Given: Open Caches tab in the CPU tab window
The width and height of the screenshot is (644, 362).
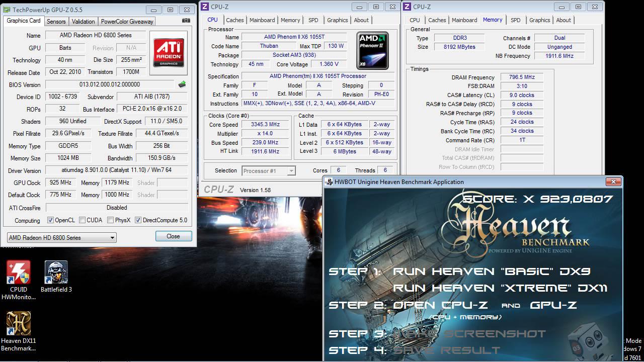Looking at the screenshot, I should (x=234, y=20).
